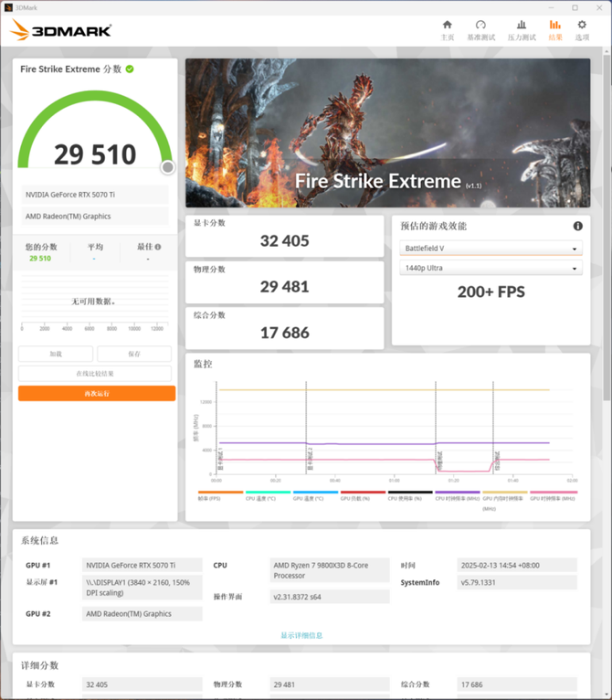Image resolution: width=612 pixels, height=700 pixels.
Task: Click the main score 29 510
Action: click(95, 154)
